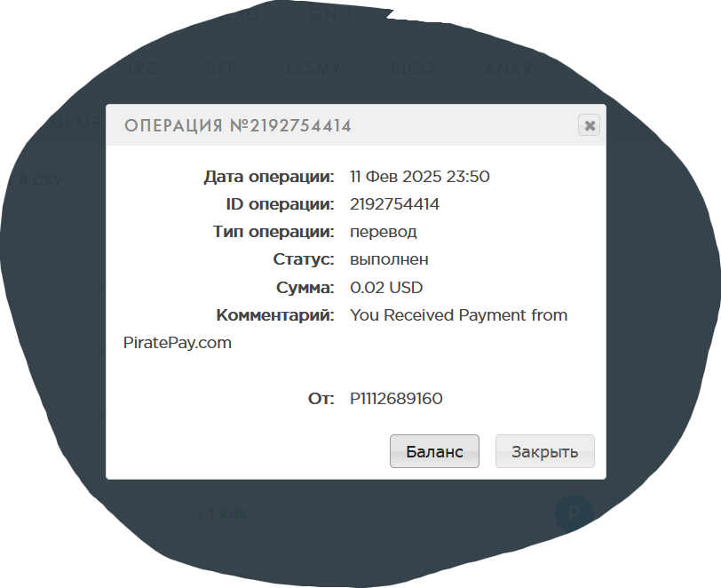Click the date value 11 Фев 2025 23:50
The image size is (721, 588).
[x=419, y=176]
